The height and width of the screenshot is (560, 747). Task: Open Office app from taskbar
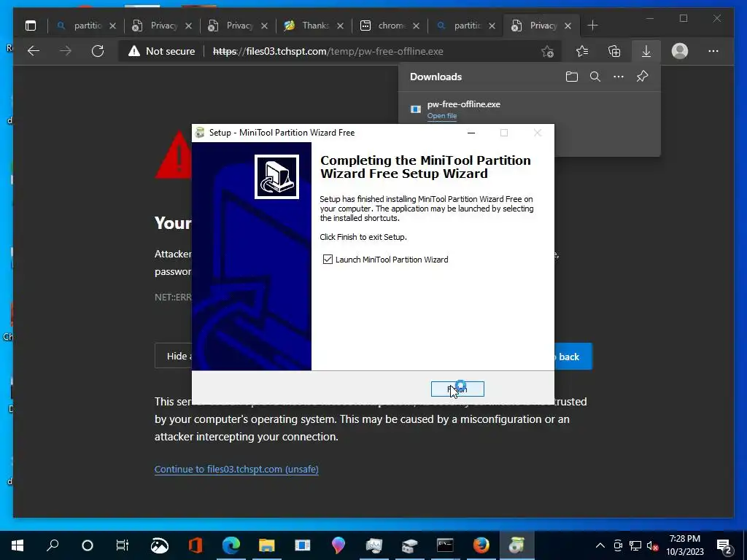pyautogui.click(x=196, y=545)
